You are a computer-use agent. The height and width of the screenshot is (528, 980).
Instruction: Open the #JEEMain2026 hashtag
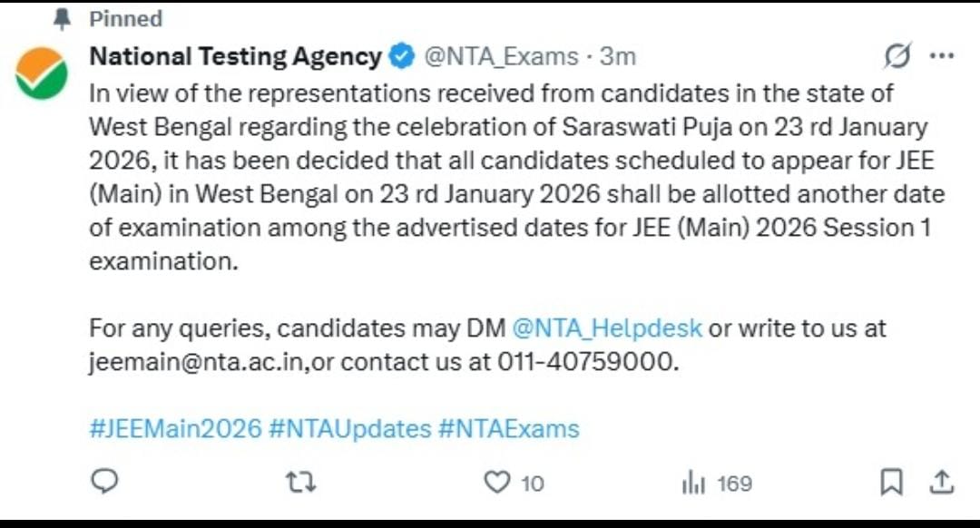(x=175, y=428)
